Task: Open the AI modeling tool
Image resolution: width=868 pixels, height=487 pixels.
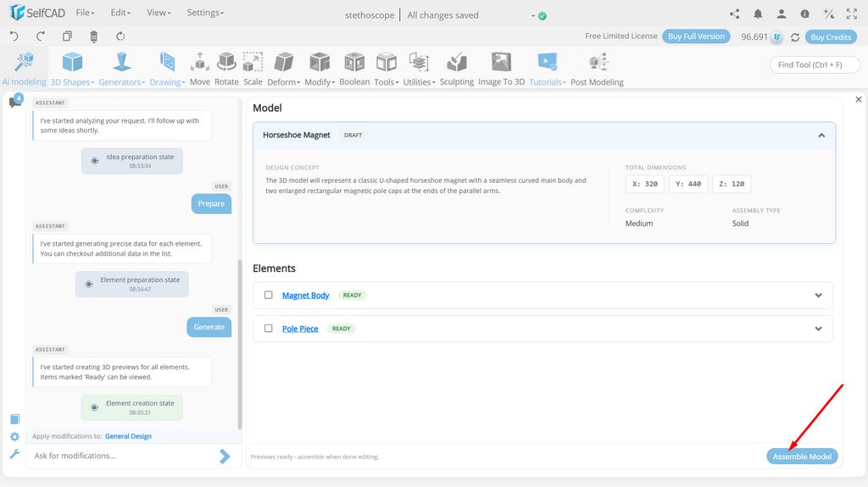Action: 24,68
